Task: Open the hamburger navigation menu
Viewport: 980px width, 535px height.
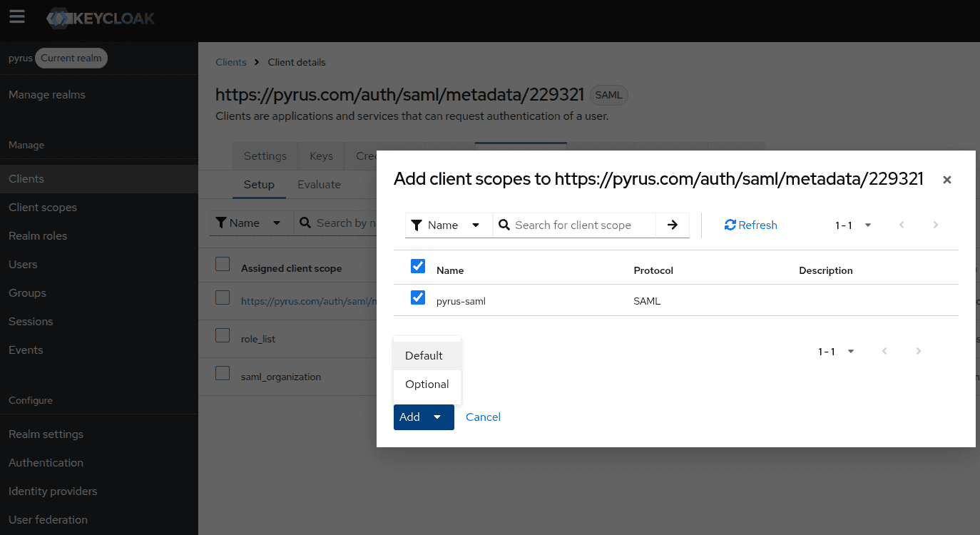Action: 17,17
